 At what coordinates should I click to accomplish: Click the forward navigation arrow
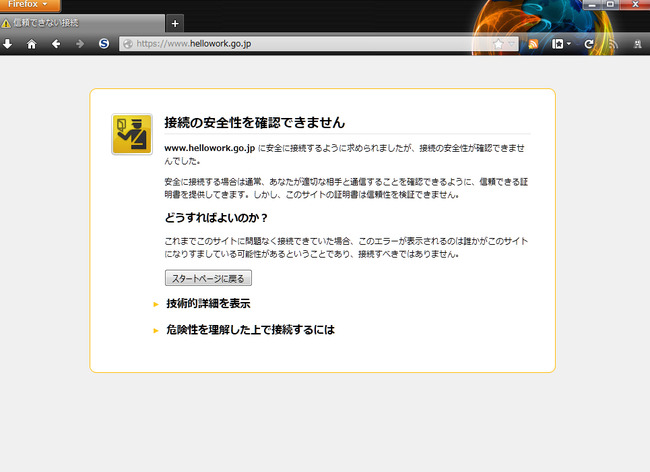pyautogui.click(x=79, y=44)
